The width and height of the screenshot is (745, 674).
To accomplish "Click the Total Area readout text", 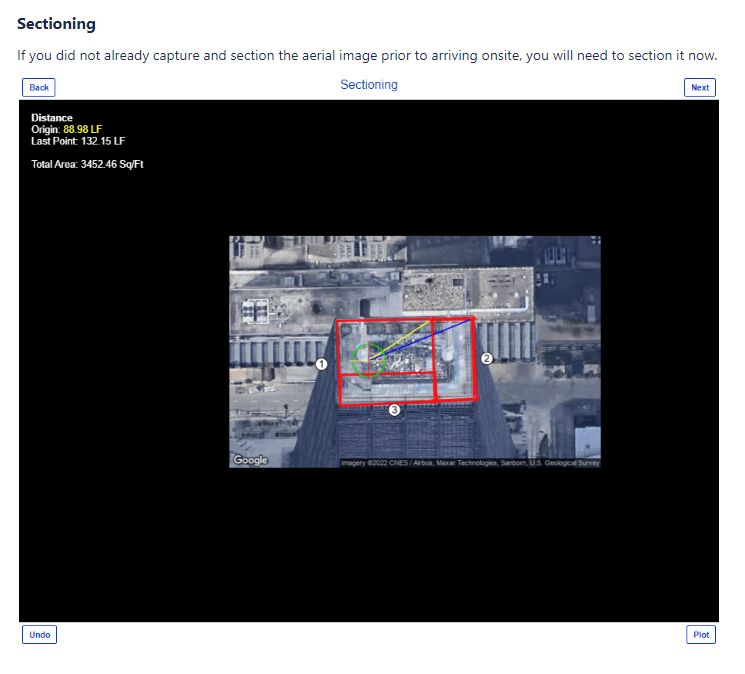I will point(88,166).
